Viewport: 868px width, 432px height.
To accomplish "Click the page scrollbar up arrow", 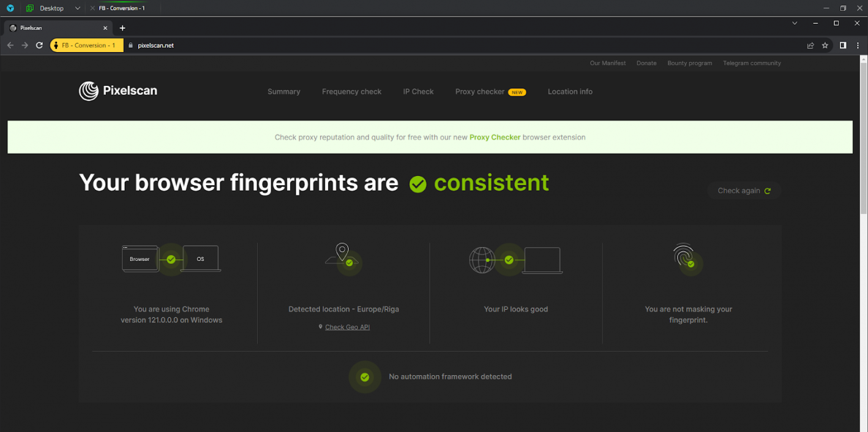I will [x=864, y=59].
